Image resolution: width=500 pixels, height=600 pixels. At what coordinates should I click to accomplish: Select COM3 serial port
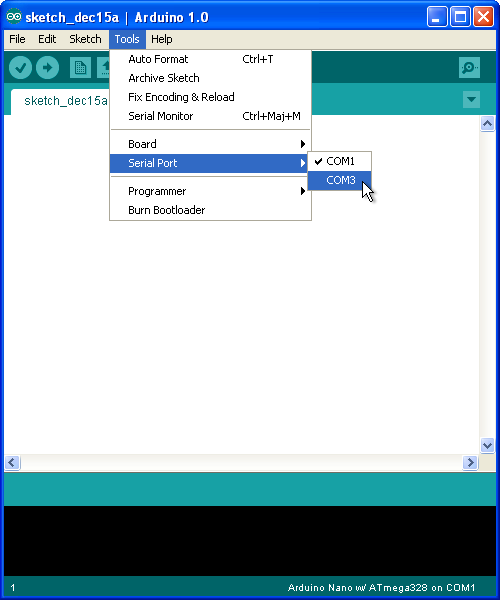(339, 180)
